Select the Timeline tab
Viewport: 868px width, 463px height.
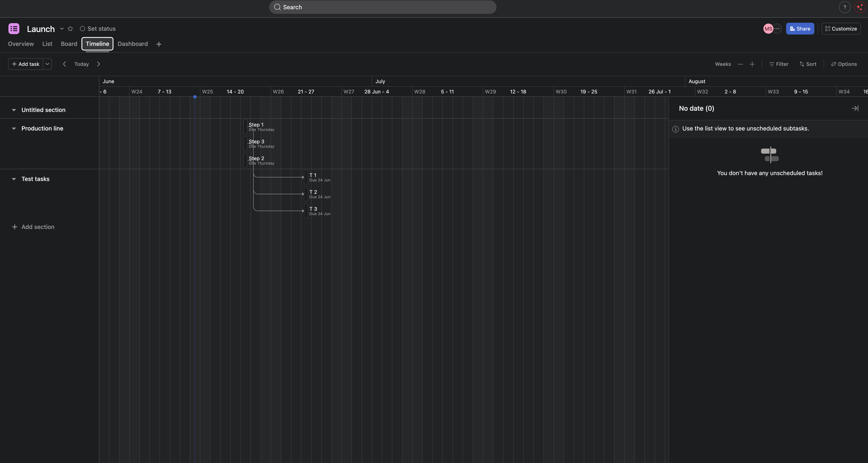97,44
